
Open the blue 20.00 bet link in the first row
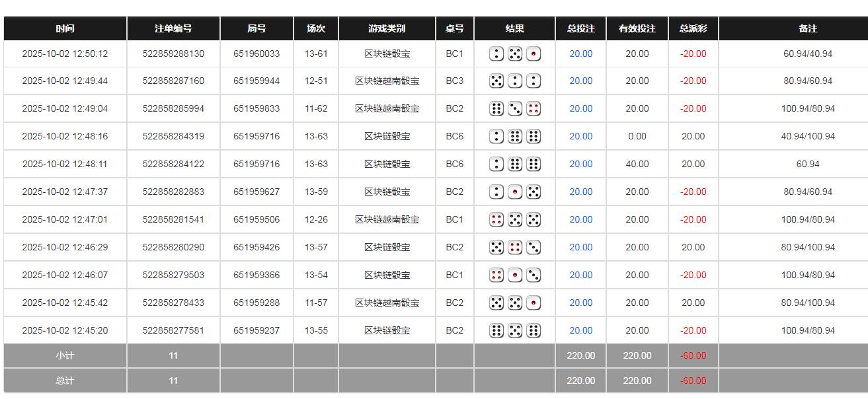(x=580, y=54)
